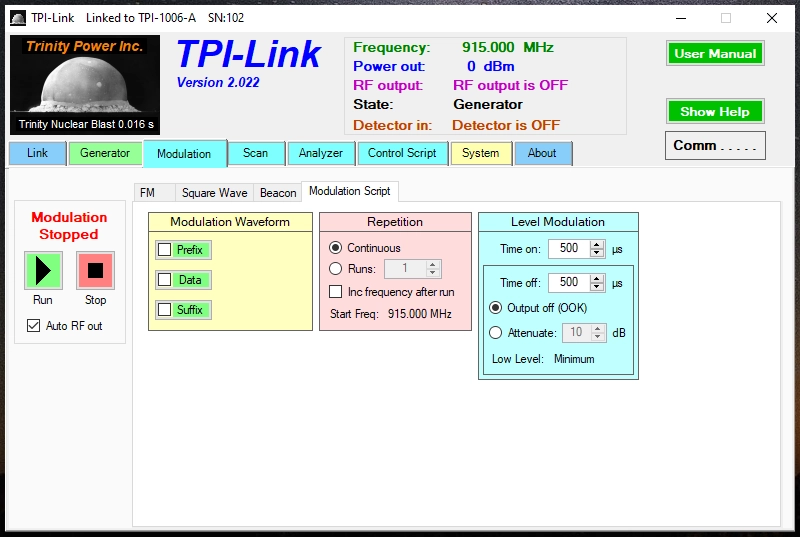This screenshot has height=537, width=800.
Task: Click the Comm status button
Action: (715, 145)
